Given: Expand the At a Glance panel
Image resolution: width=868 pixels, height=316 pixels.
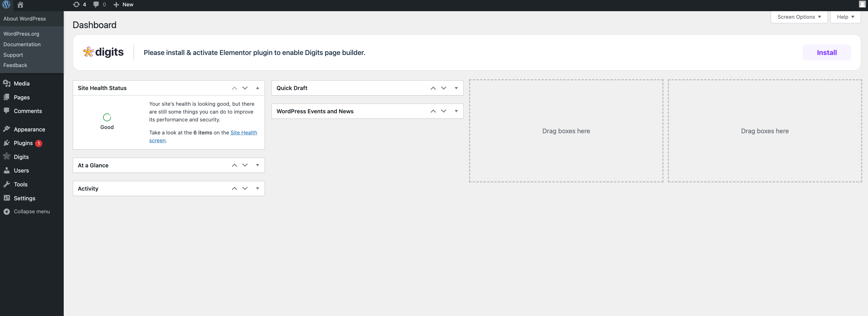Looking at the screenshot, I should click(x=257, y=166).
